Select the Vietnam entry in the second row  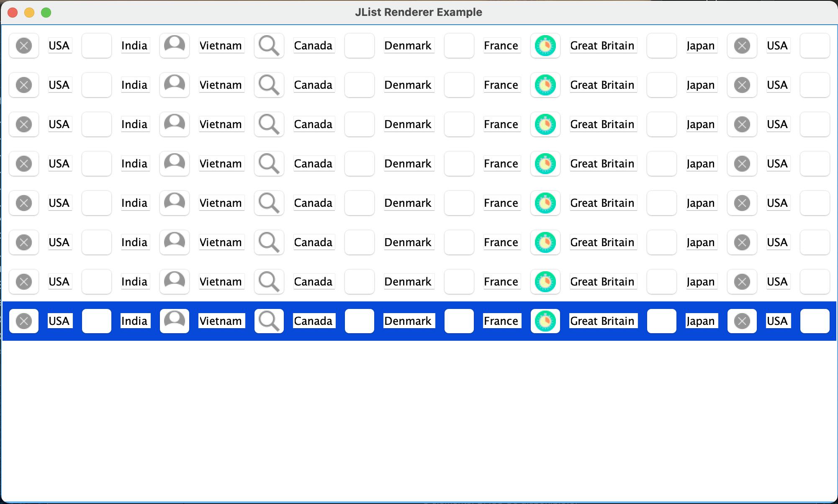(x=221, y=85)
